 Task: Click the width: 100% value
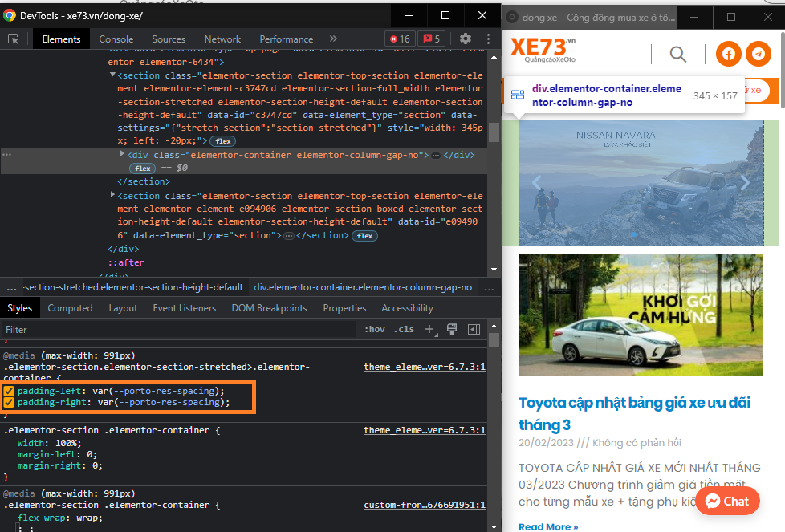click(x=67, y=443)
